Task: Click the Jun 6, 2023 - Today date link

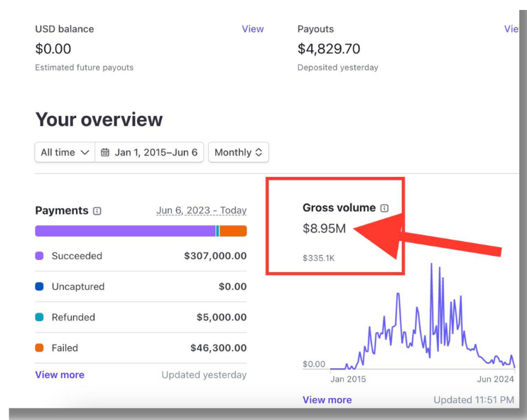Action: 201,210
